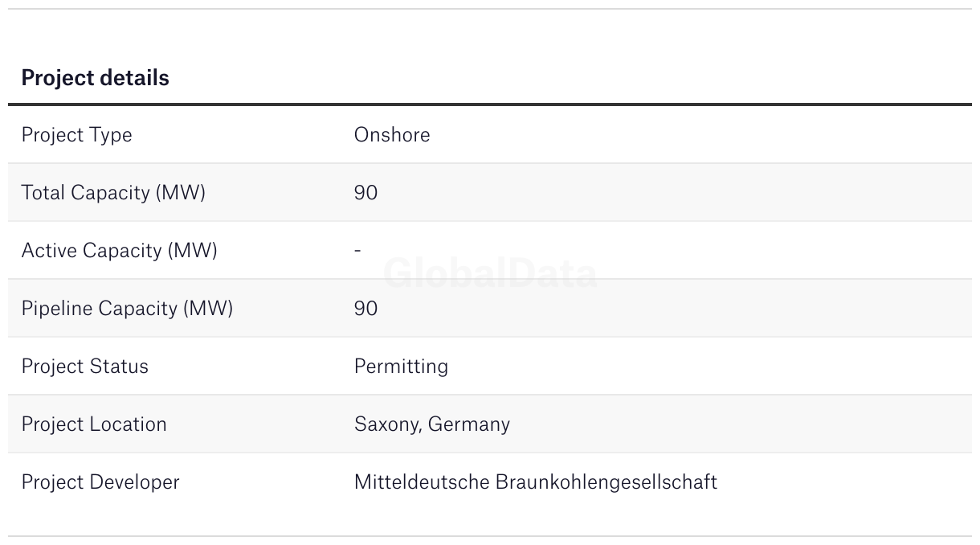
Task: Click the faint GlobalData watermark
Action: 490,274
